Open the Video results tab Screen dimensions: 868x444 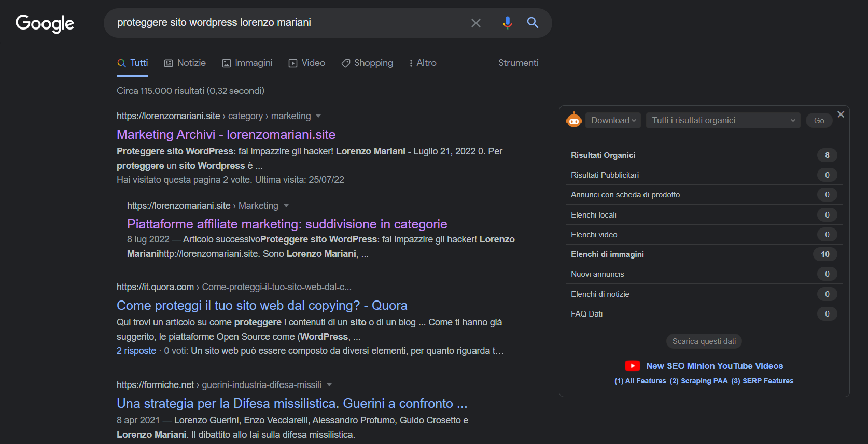click(307, 63)
